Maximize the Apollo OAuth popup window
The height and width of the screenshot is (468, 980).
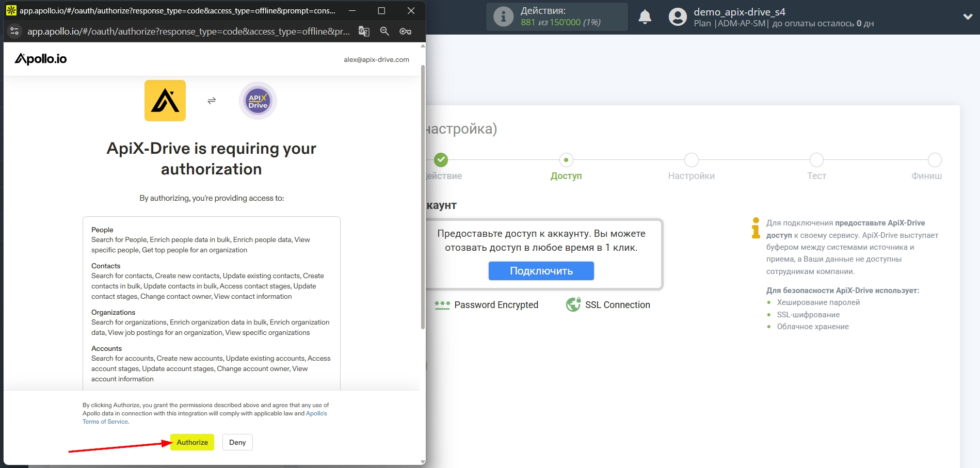tap(381, 10)
